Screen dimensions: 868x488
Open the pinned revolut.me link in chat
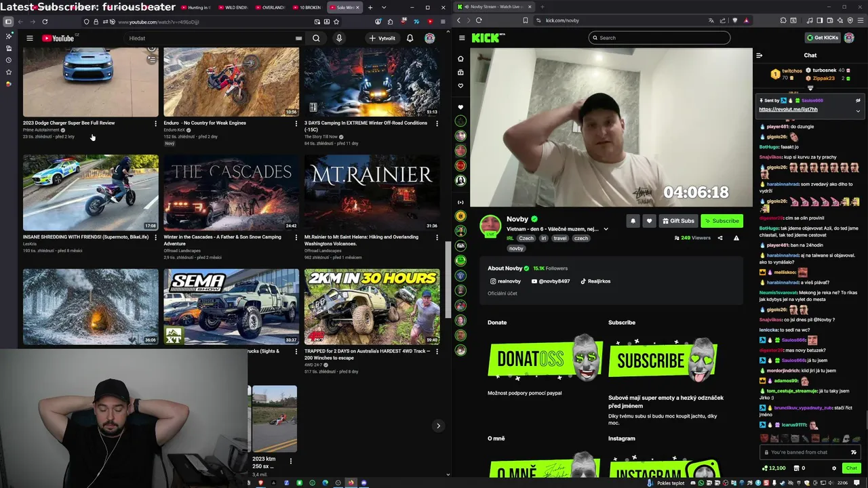[x=788, y=109]
